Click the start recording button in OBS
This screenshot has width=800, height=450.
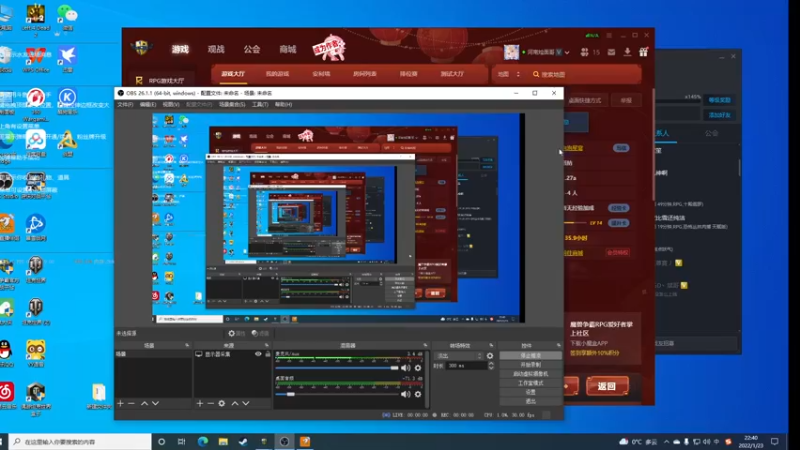[531, 364]
